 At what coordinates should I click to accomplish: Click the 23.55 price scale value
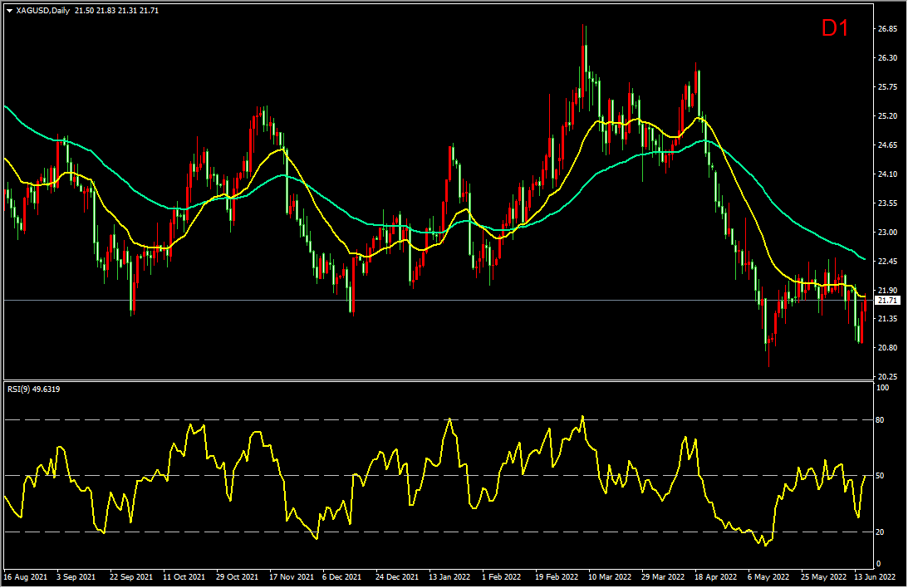888,203
